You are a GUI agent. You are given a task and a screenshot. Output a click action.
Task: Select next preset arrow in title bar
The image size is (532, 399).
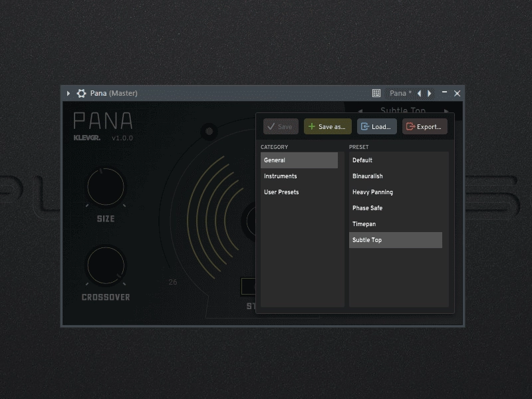[430, 93]
